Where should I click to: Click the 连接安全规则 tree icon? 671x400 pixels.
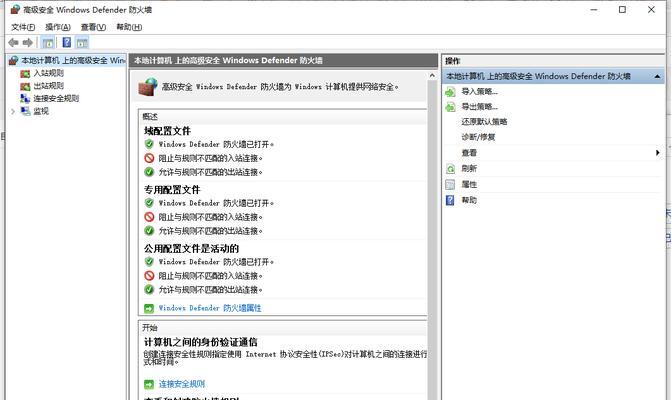(25, 98)
